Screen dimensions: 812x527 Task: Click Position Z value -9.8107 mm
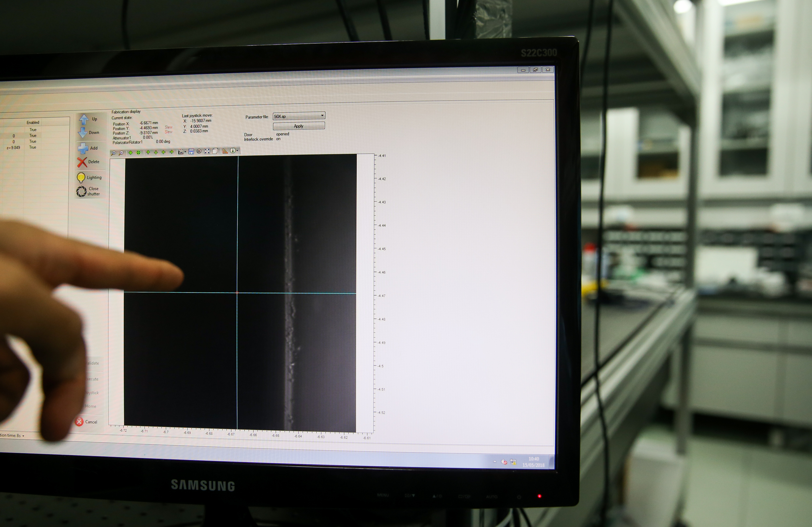tap(149, 133)
